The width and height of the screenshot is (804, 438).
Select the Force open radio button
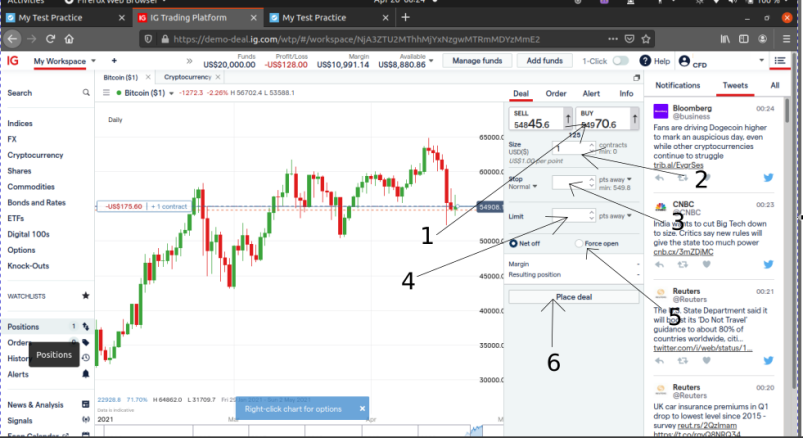(x=579, y=243)
